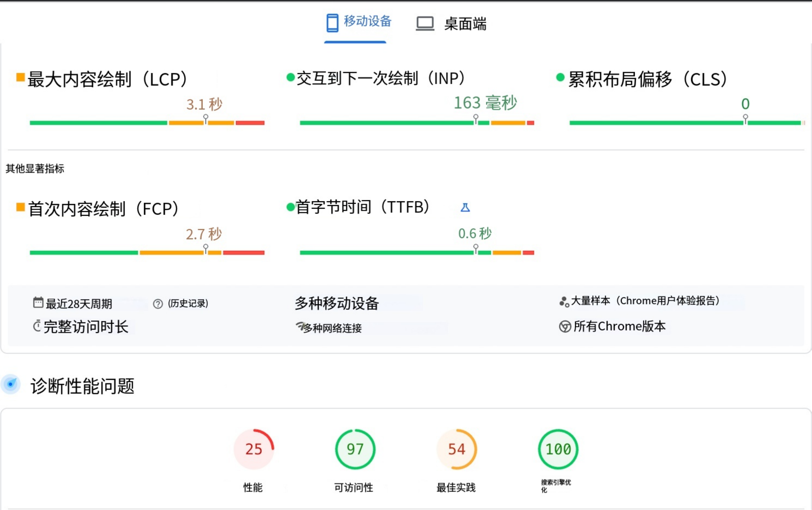Open the 最大内容绘制 (LCP) metric link
This screenshot has height=510, width=812.
107,79
